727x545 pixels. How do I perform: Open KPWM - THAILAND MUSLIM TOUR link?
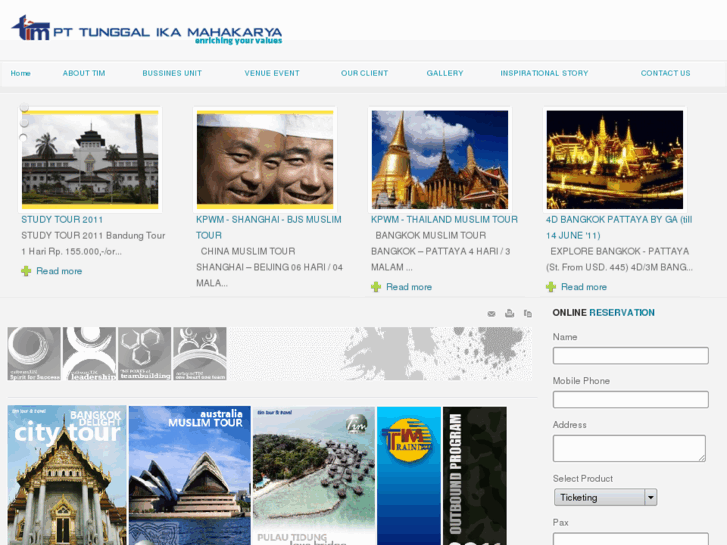pos(444,219)
